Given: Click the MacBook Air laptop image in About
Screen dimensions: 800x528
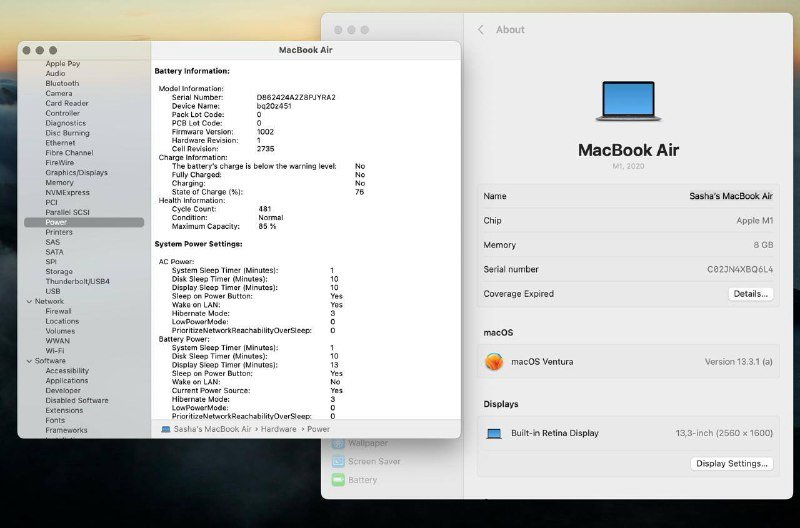Looking at the screenshot, I should (628, 100).
